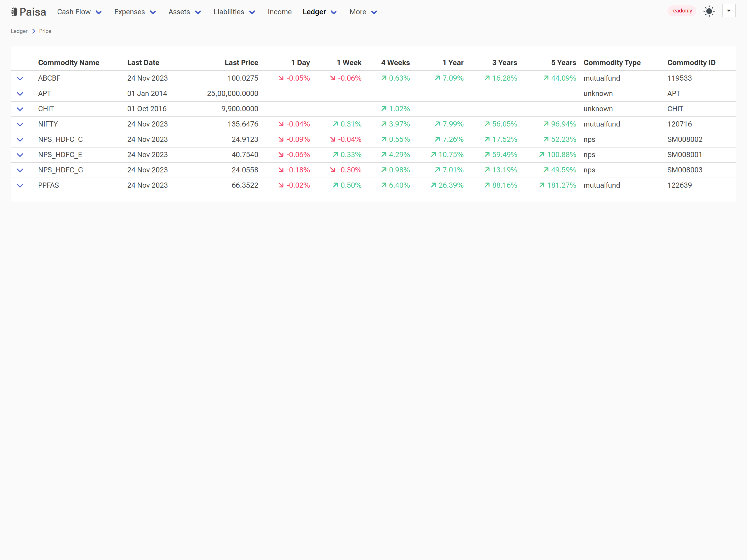Click the nps type in NPS_HDFC_G row
This screenshot has width=747, height=560.
(589, 170)
